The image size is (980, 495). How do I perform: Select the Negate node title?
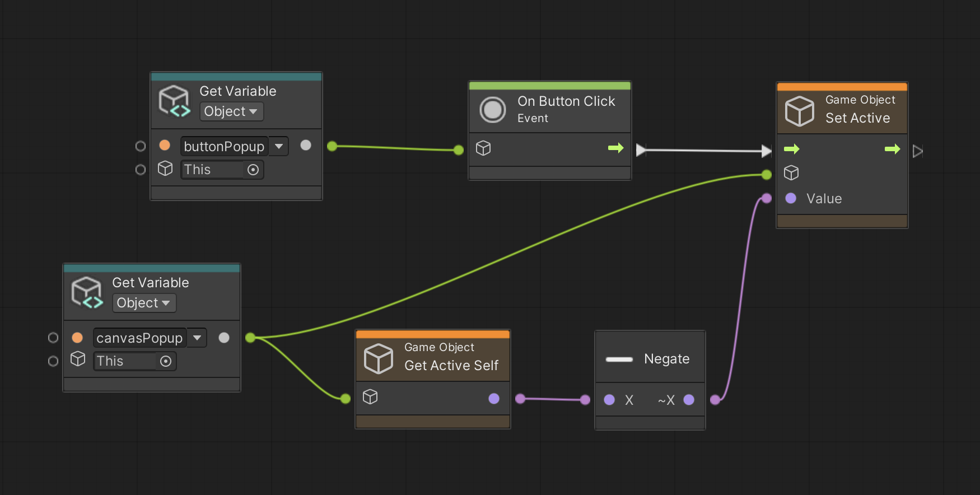pyautogui.click(x=666, y=359)
